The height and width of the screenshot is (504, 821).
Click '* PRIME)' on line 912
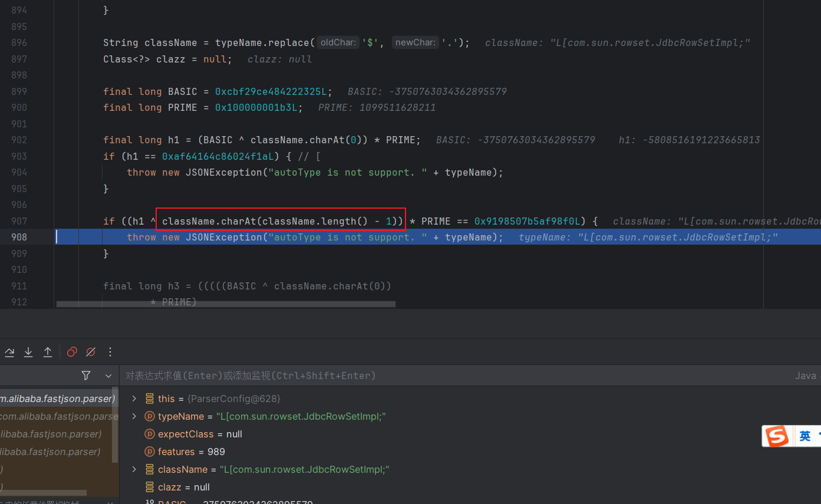point(173,302)
